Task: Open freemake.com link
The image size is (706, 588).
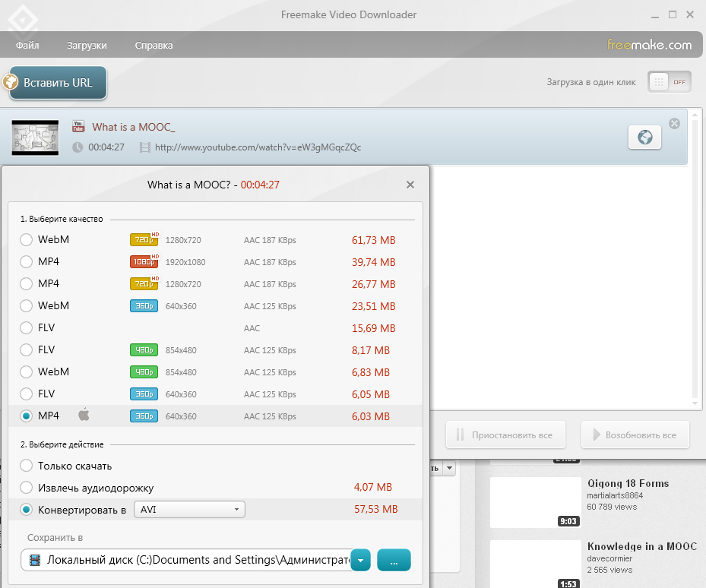Action: coord(649,45)
